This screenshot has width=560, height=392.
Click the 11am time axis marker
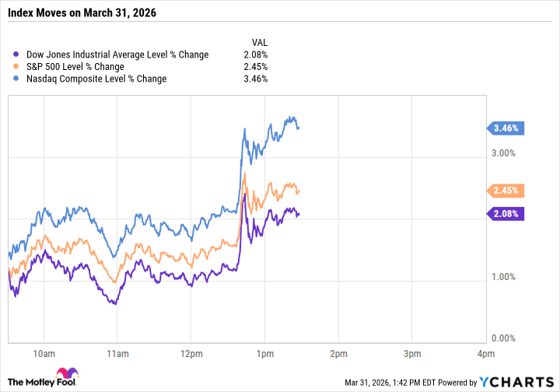[117, 354]
